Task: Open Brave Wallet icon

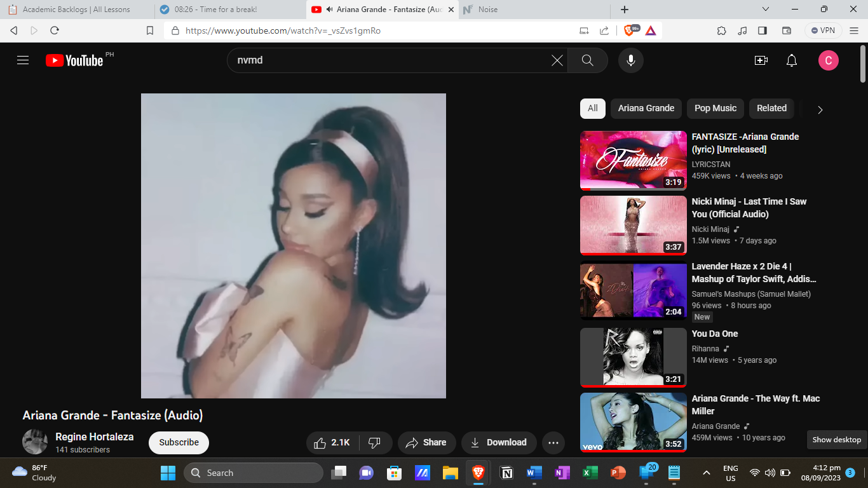Action: click(x=786, y=30)
